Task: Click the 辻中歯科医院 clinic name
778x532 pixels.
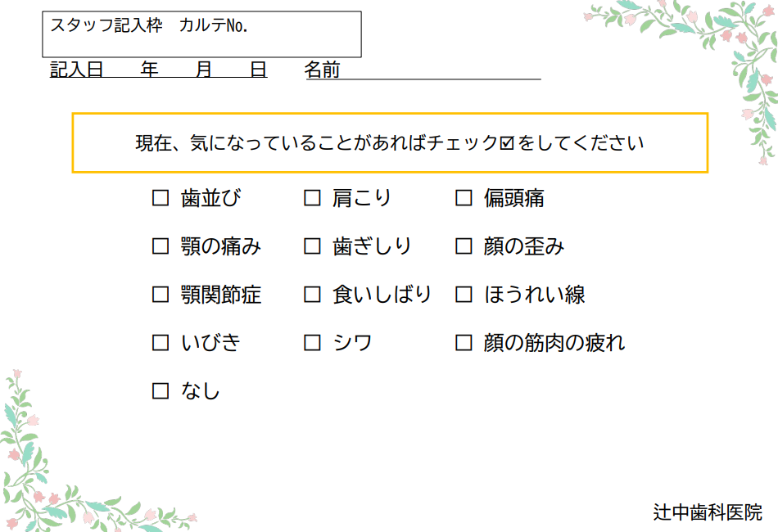Action: click(708, 512)
